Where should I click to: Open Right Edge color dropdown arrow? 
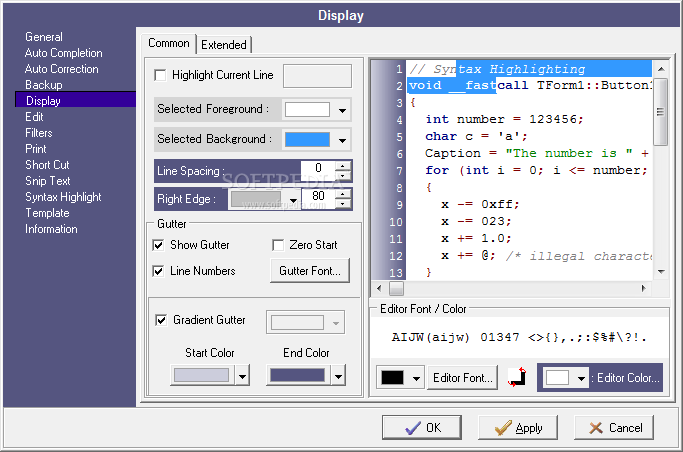pos(293,200)
